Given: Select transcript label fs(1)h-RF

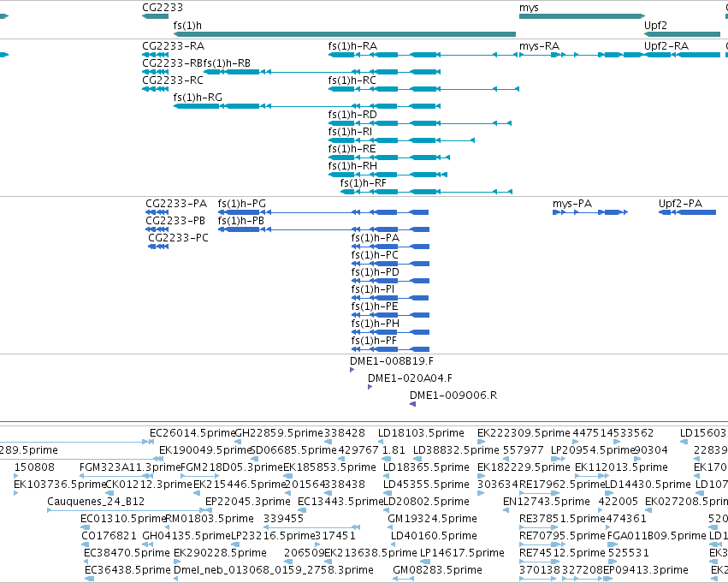Looking at the screenshot, I should point(363,183).
